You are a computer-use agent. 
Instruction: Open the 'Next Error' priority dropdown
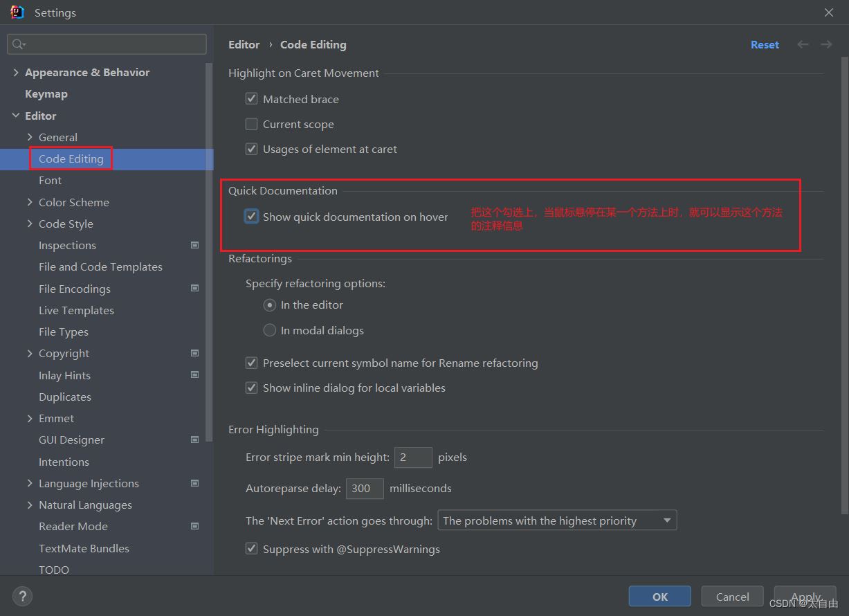click(558, 520)
